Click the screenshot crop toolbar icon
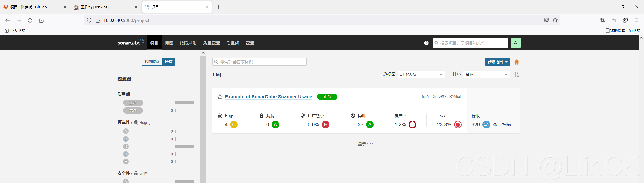This screenshot has width=644, height=183. point(602,20)
